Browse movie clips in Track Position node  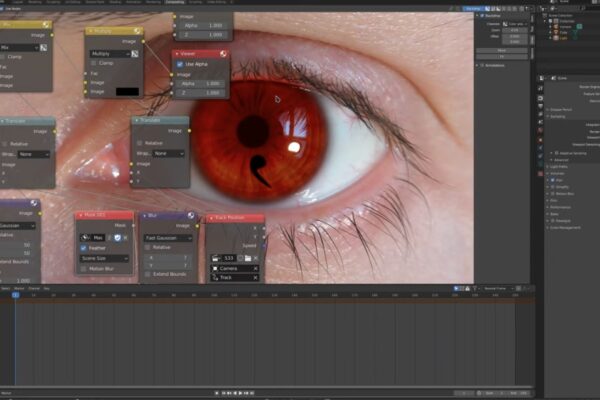point(215,258)
